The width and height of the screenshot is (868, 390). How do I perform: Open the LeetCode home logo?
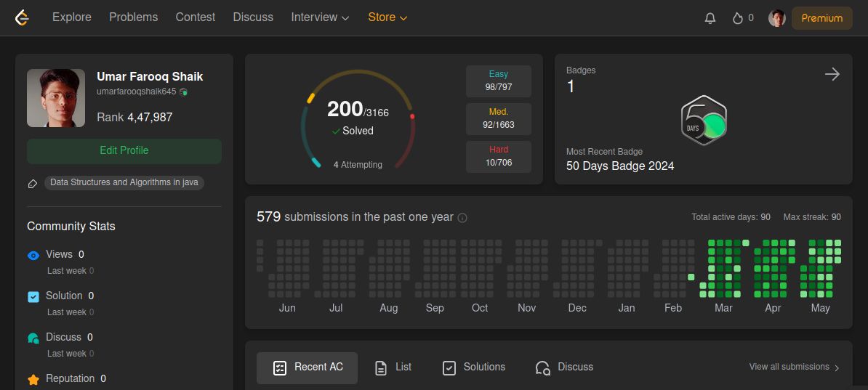coord(22,17)
